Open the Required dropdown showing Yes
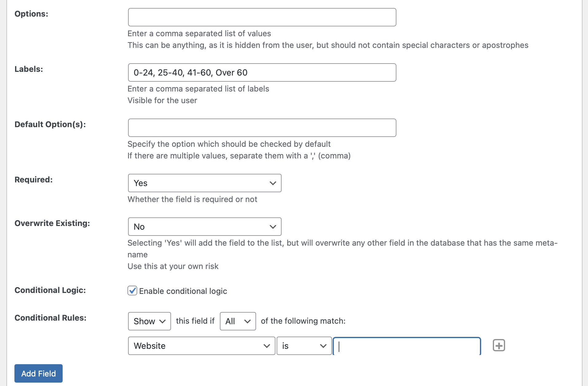This screenshot has width=588, height=386. (x=204, y=183)
